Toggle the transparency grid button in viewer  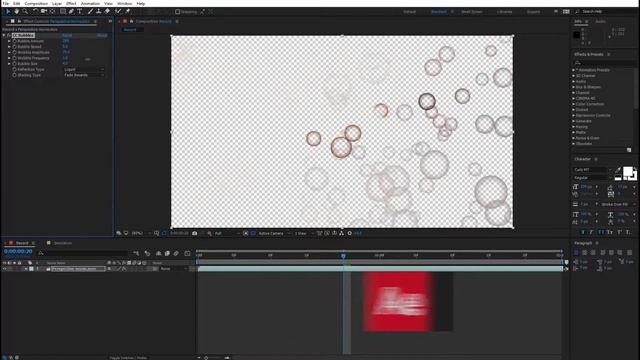pyautogui.click(x=253, y=233)
